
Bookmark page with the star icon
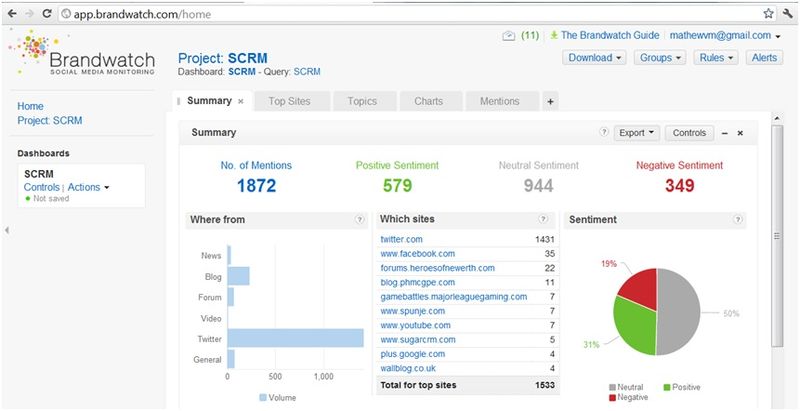[768, 14]
